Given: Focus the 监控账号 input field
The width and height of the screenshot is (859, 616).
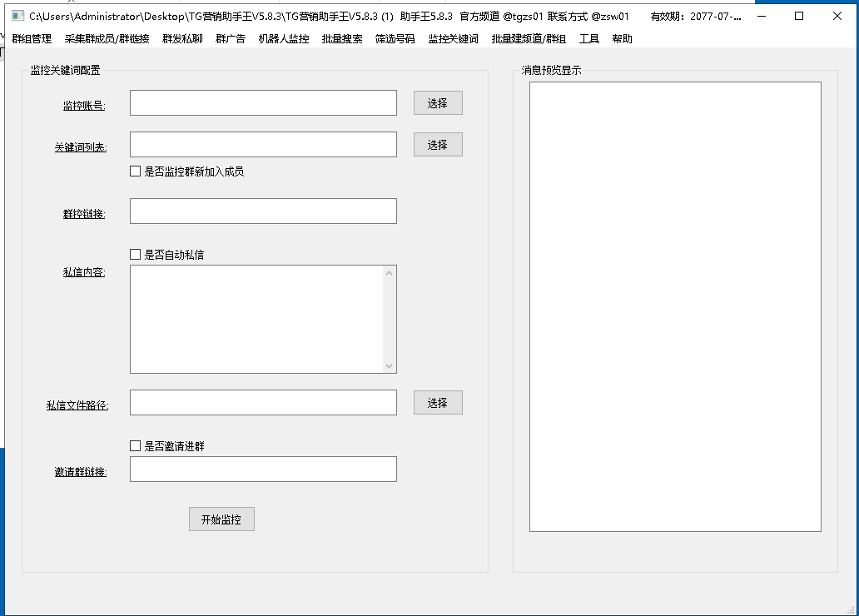Looking at the screenshot, I should [x=263, y=103].
